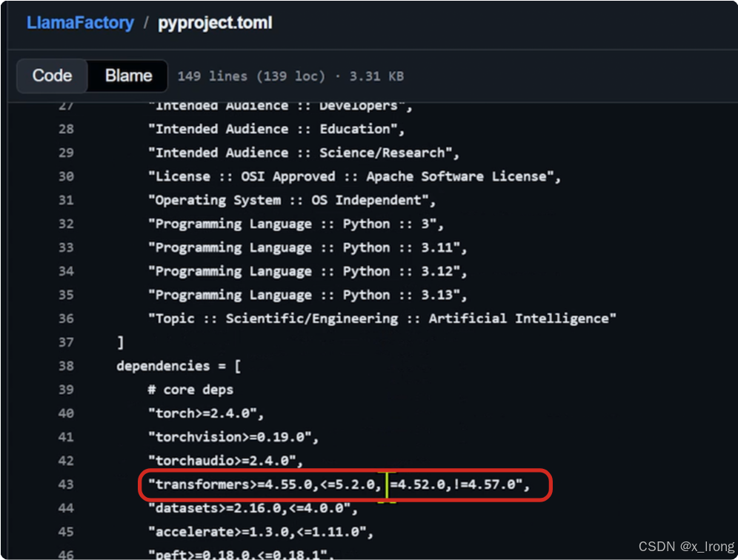
Task: Select line number 43
Action: [x=67, y=484]
